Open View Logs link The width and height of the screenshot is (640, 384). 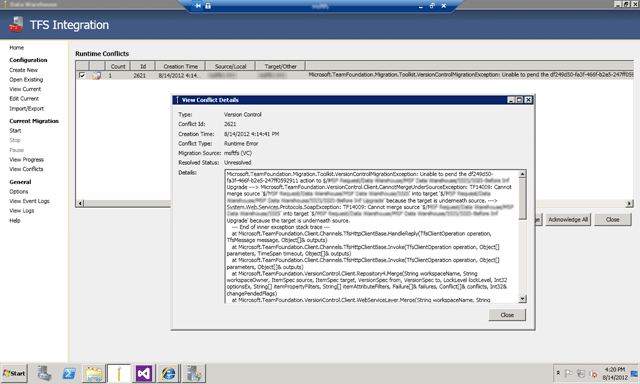[22, 211]
